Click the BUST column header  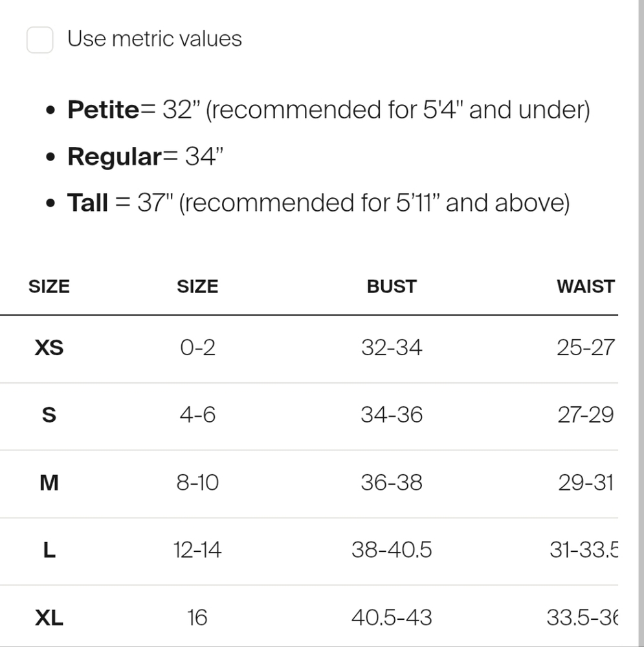pos(392,287)
